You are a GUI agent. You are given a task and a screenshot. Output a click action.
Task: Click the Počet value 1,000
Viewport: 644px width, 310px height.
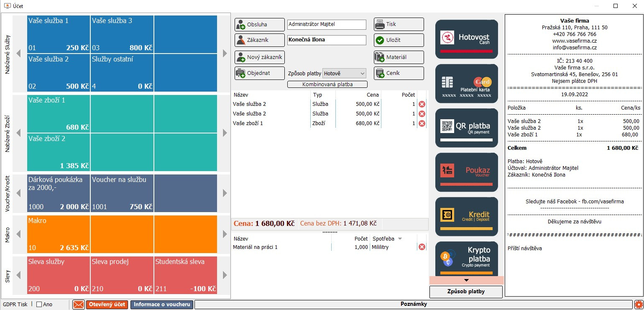pos(361,247)
